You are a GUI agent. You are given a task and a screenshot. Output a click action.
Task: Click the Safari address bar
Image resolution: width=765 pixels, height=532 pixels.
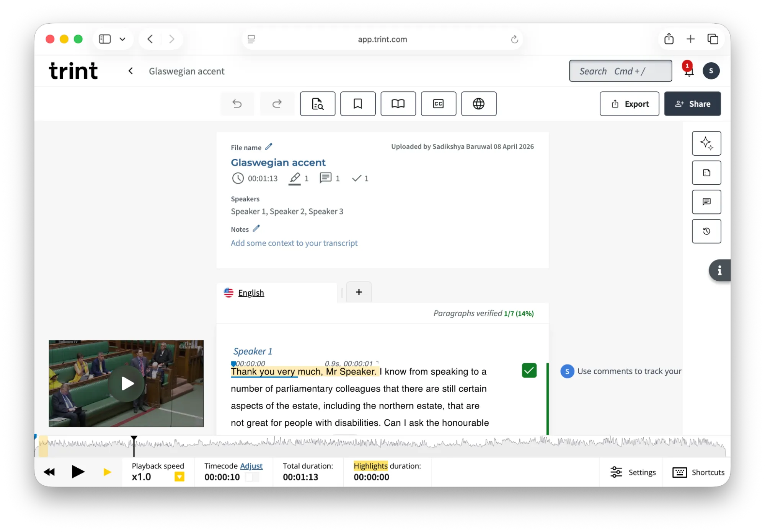[x=382, y=39]
